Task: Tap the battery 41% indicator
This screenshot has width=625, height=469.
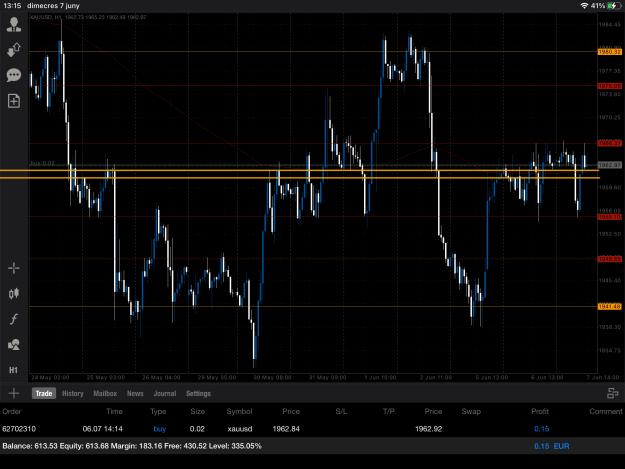Action: coord(605,6)
